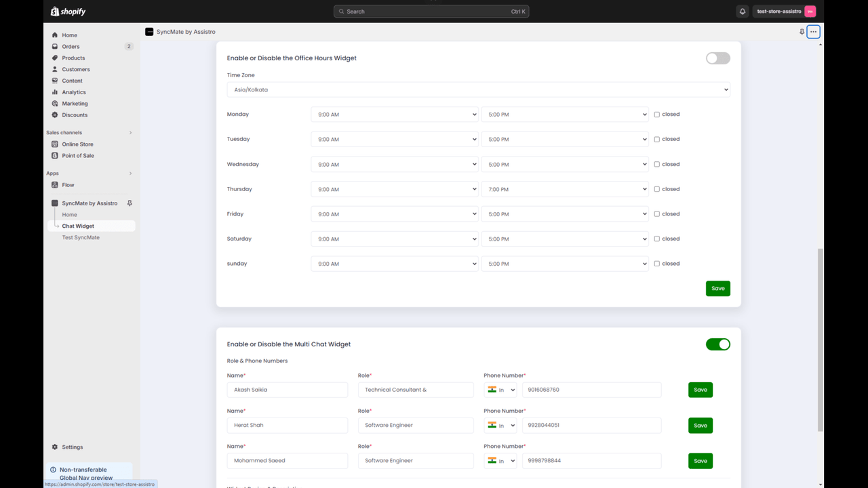
Task: Click the Content sidebar icon
Action: 55,81
